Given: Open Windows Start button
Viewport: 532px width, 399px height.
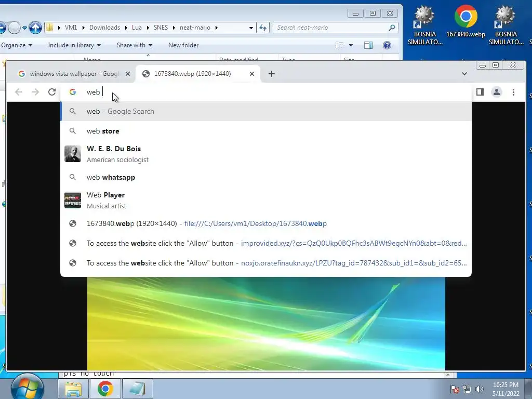Looking at the screenshot, I should (27, 388).
